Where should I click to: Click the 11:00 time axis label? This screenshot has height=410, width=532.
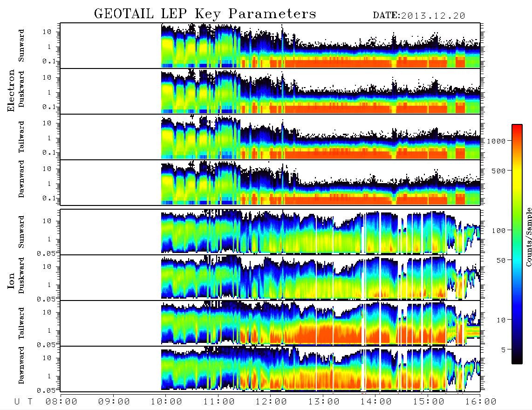tap(219, 402)
